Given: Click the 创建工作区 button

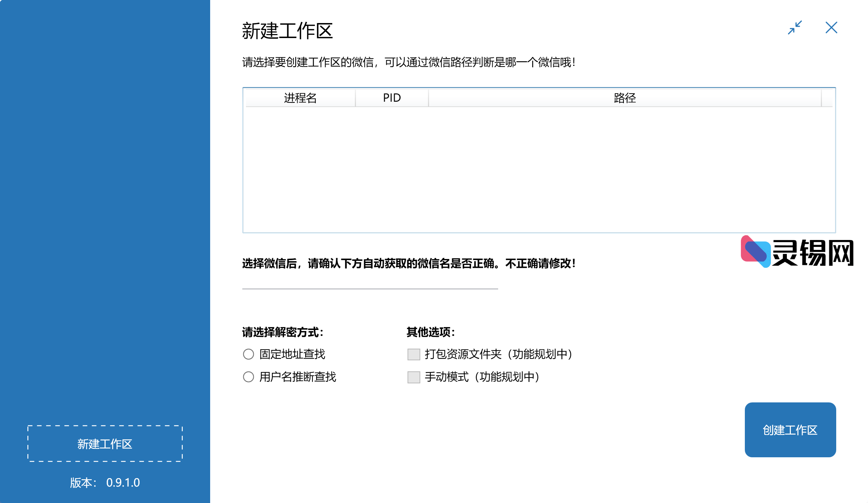Looking at the screenshot, I should tap(790, 430).
